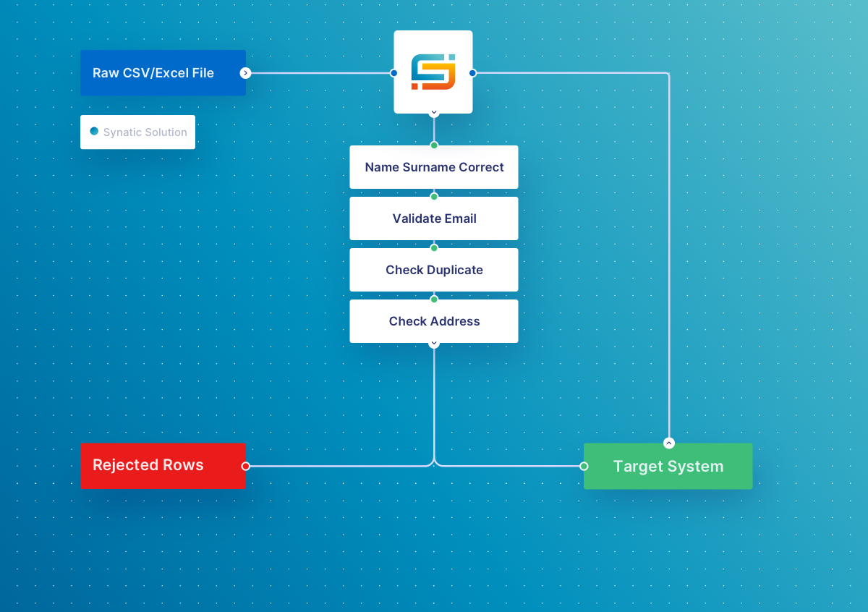Click the up chevron above Target System
This screenshot has height=612, width=868.
pos(669,443)
